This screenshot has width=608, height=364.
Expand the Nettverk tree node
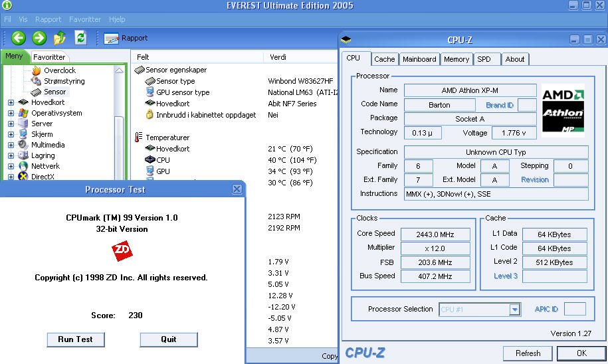(x=11, y=166)
